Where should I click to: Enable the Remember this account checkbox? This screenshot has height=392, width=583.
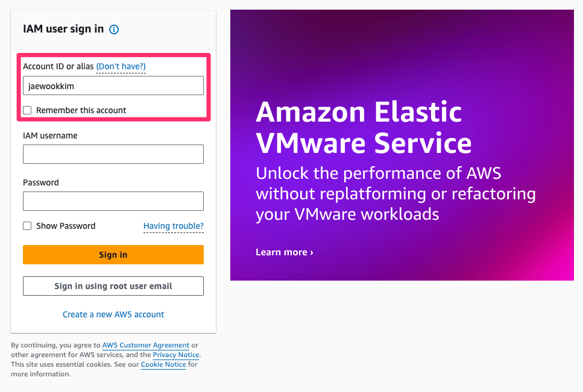pos(27,110)
